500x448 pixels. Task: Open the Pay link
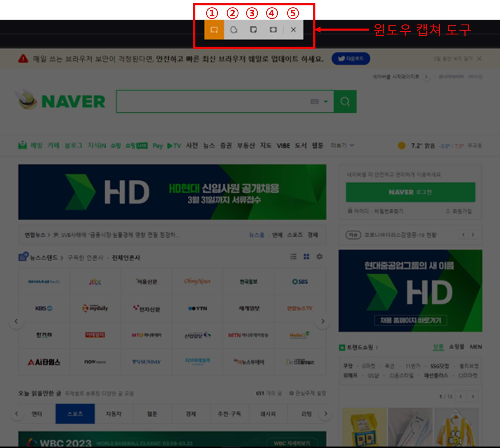(x=158, y=146)
